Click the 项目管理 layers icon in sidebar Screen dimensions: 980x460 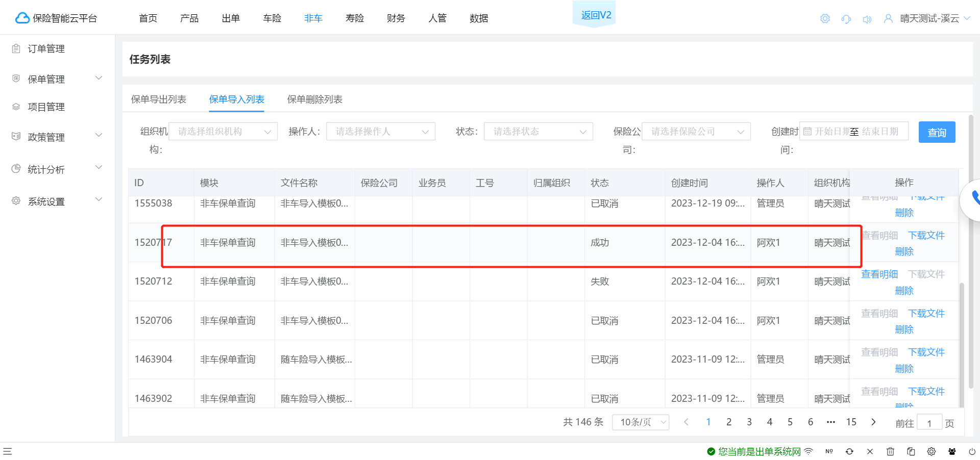(x=16, y=107)
